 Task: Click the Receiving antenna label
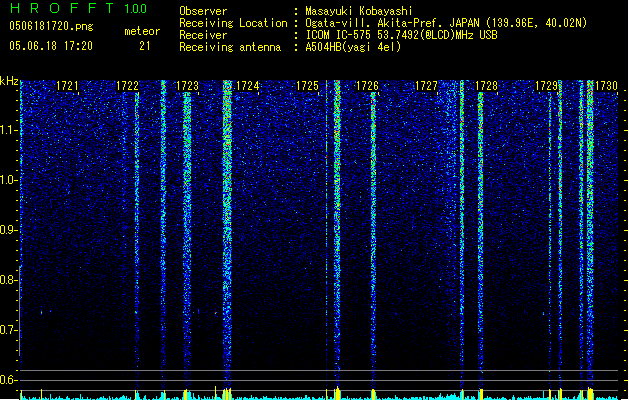pos(230,47)
